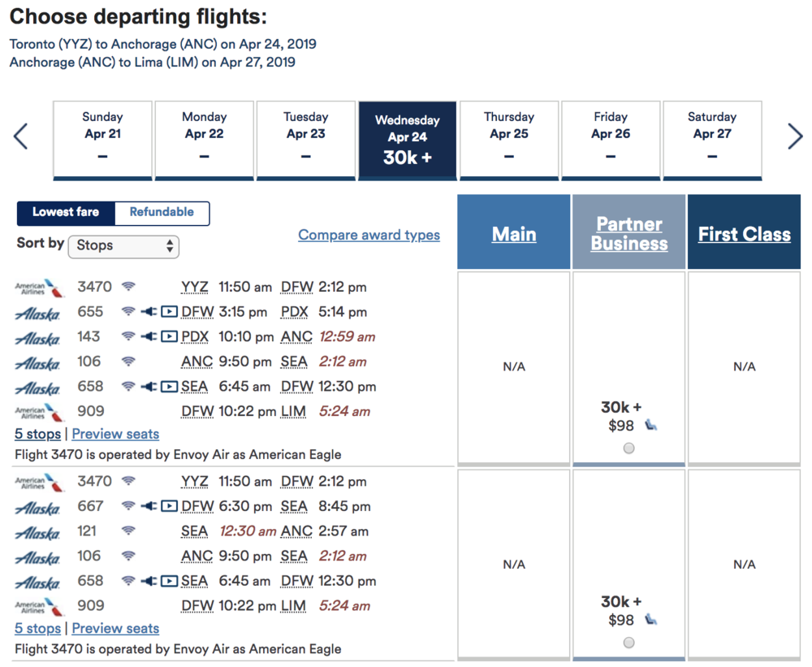812x667 pixels.
Task: Go to previous week with left arrow
Action: [21, 136]
